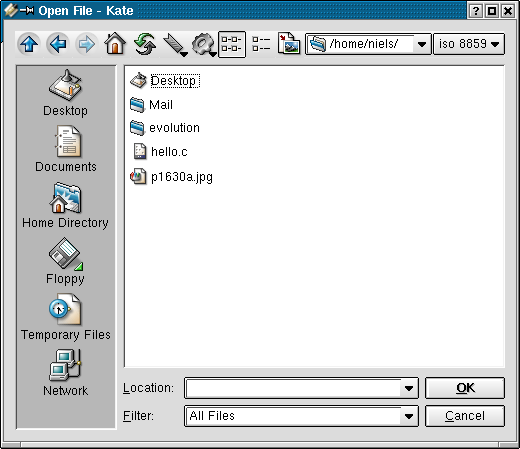This screenshot has height=449, width=520.
Task: Open the bookmarks pen icon menu
Action: coord(175,45)
